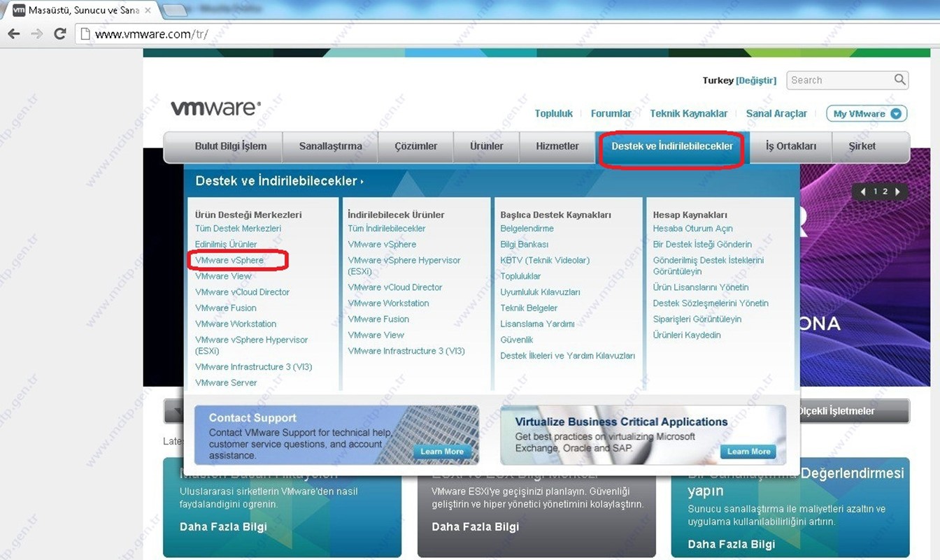
Task: Reload the page with refresh icon
Action: (60, 34)
